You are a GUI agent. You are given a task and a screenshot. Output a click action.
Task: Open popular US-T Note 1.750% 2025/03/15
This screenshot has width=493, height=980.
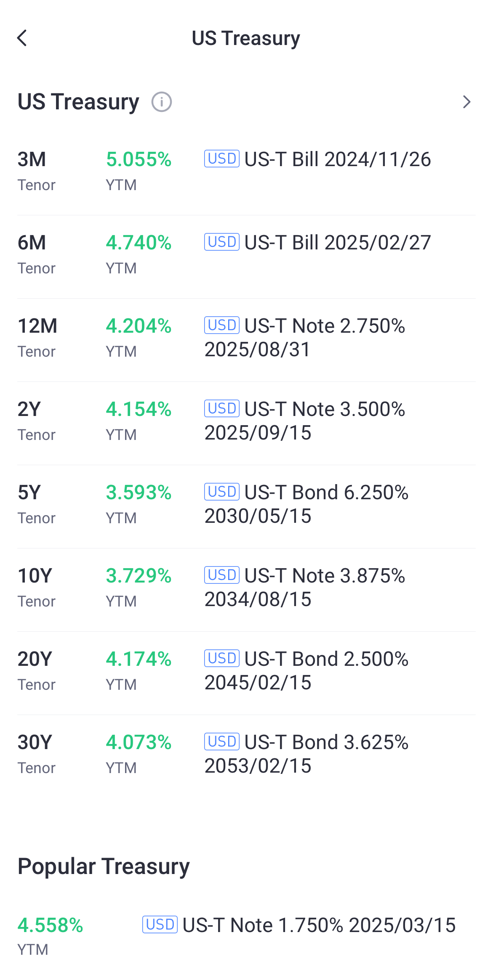point(319,925)
